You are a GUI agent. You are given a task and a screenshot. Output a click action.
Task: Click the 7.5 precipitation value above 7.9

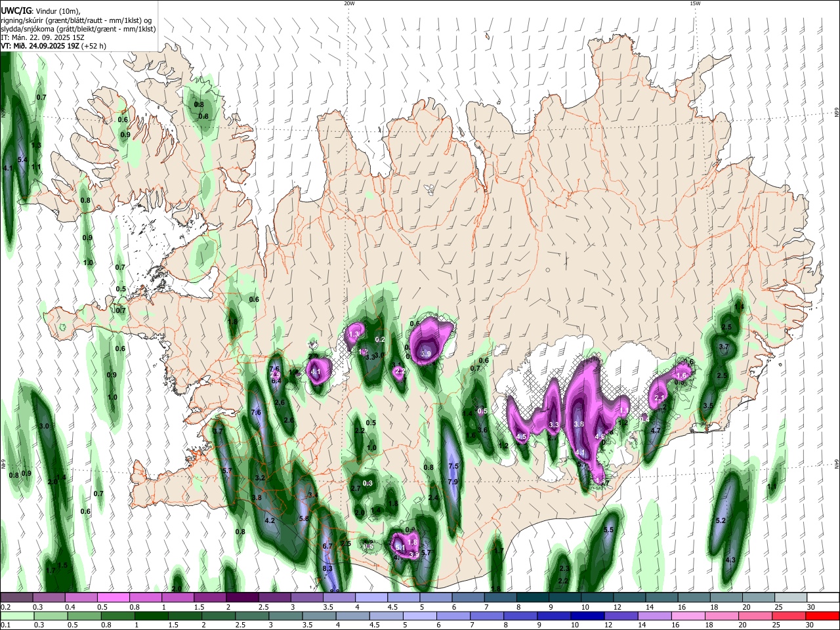coord(453,466)
